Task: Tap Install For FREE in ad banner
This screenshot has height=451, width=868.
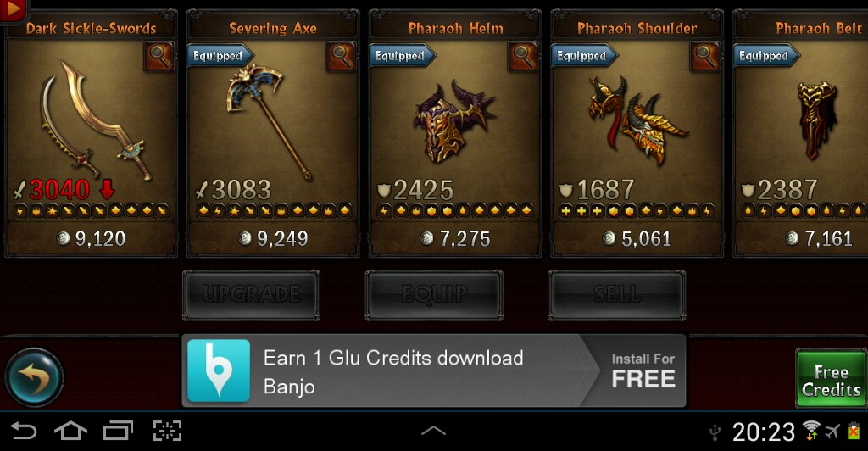Action: (x=643, y=370)
